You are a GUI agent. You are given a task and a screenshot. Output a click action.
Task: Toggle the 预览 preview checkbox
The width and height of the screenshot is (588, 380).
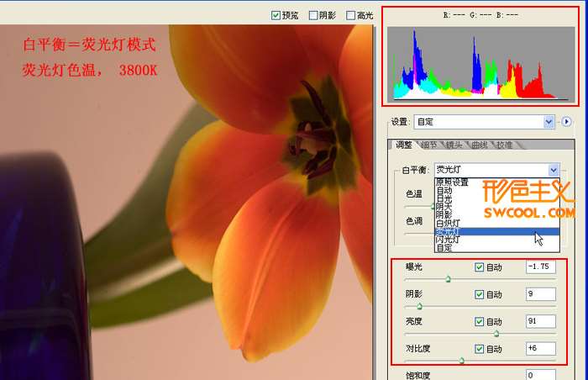click(x=276, y=15)
